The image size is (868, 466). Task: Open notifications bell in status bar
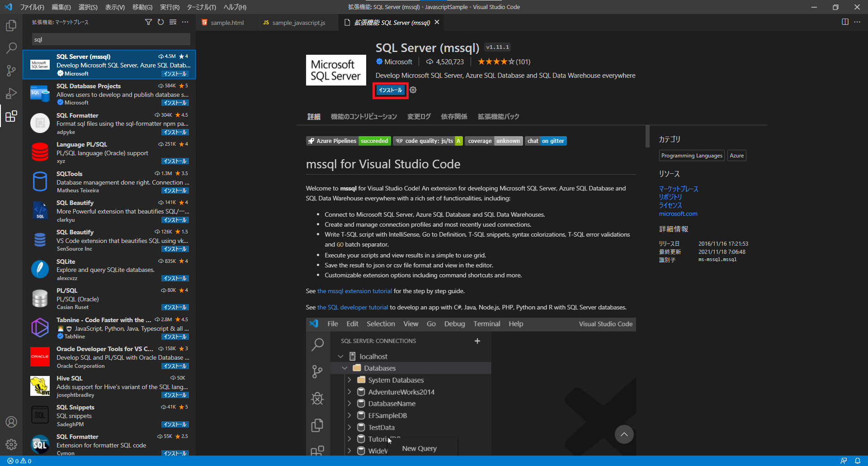coord(858,461)
